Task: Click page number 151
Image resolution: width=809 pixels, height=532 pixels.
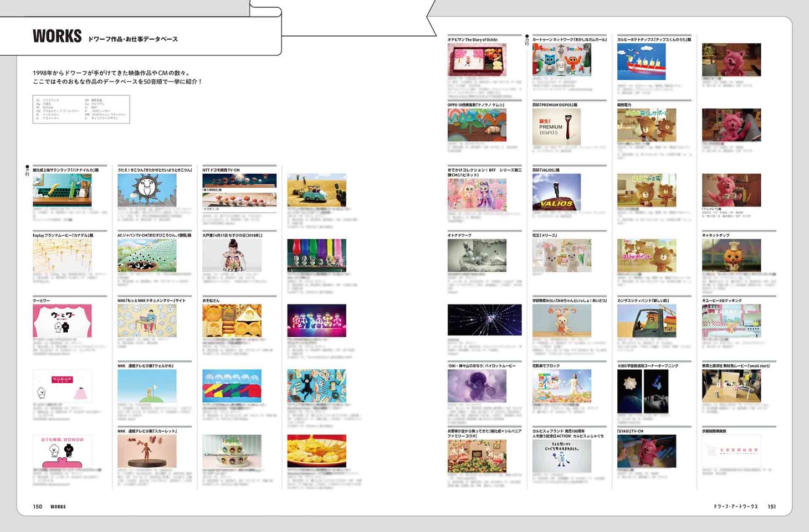Action: coord(771,507)
